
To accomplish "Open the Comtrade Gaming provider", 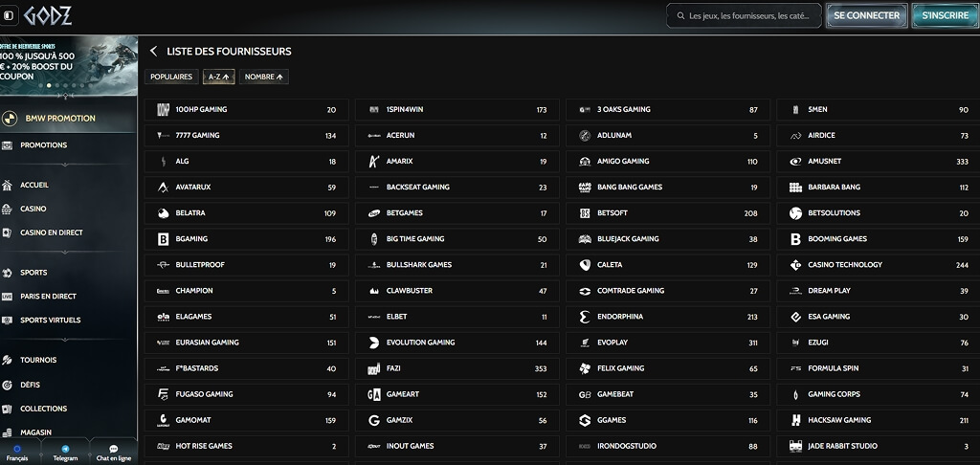I will [668, 291].
